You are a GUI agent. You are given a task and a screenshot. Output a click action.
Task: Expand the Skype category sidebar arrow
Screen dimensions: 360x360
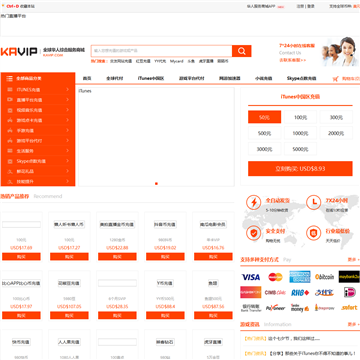[x=68, y=161]
